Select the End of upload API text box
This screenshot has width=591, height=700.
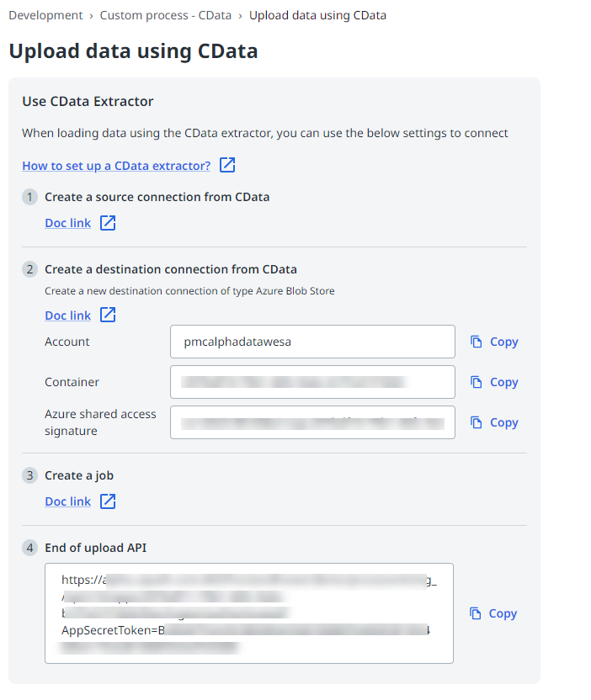[249, 612]
